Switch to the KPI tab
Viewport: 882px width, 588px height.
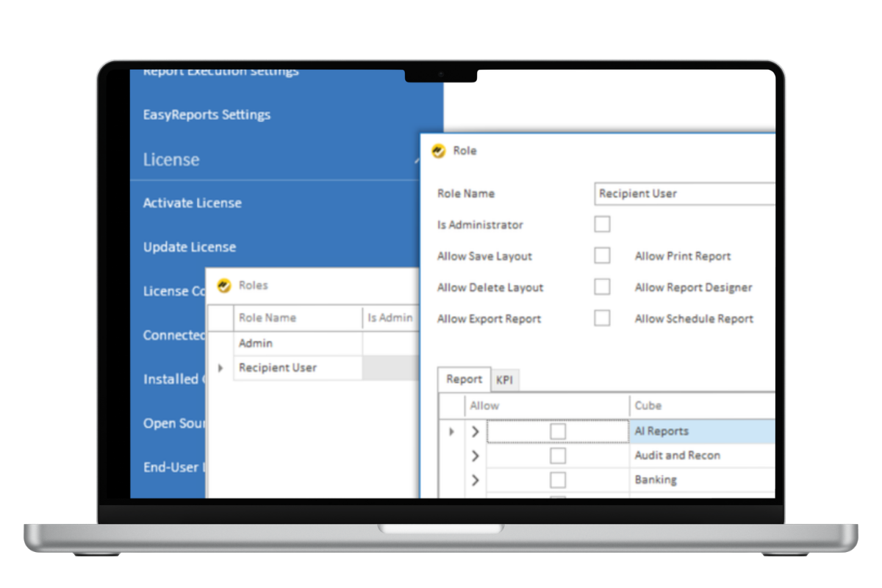tap(504, 380)
